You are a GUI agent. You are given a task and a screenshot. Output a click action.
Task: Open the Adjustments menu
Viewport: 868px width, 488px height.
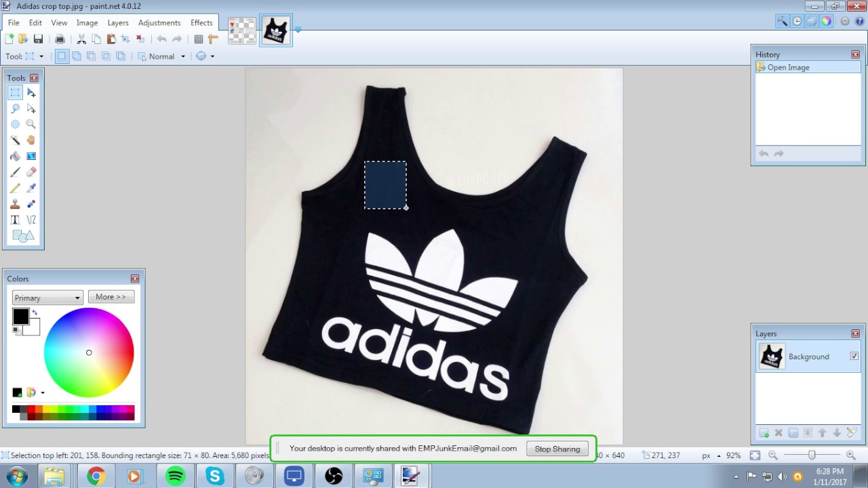tap(159, 22)
